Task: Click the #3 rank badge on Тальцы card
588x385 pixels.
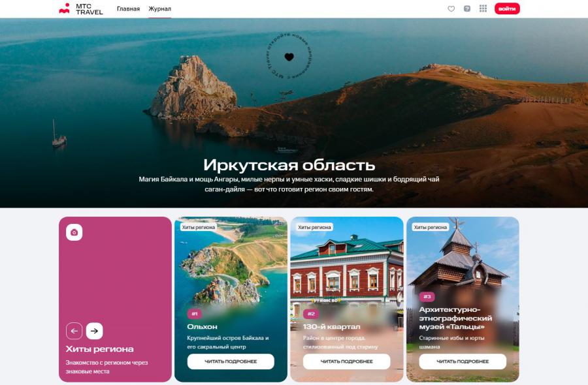Action: point(427,296)
